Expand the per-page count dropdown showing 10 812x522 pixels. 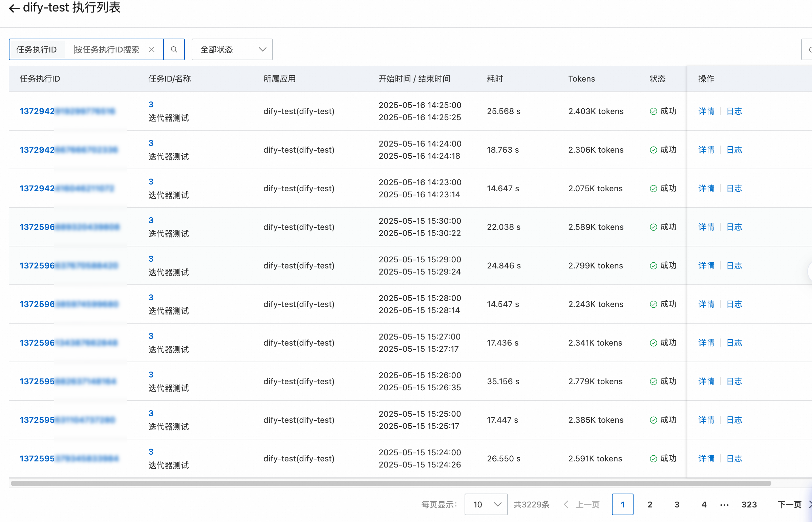[486, 504]
